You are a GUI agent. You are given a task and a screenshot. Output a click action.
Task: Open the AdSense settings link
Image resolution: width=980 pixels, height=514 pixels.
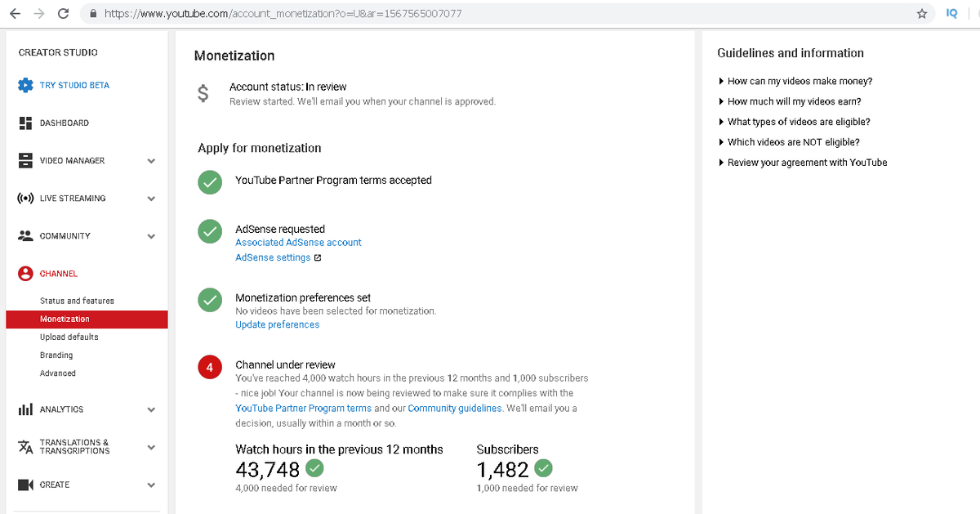[273, 257]
